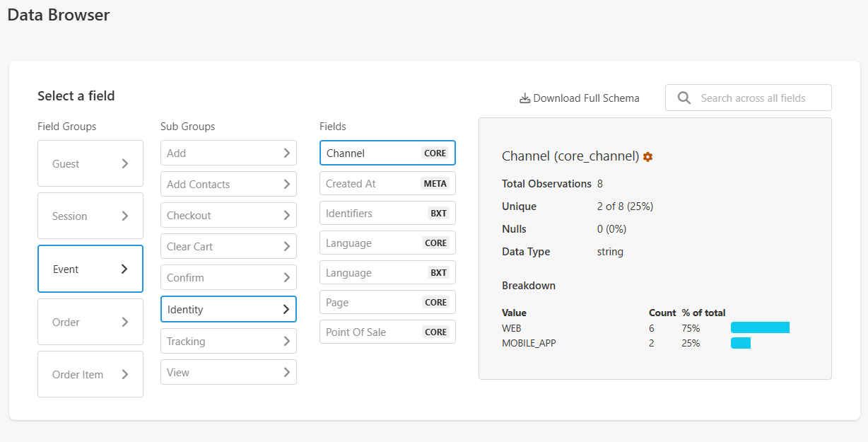
Task: Pick the Point Of Sale field
Action: (x=387, y=332)
